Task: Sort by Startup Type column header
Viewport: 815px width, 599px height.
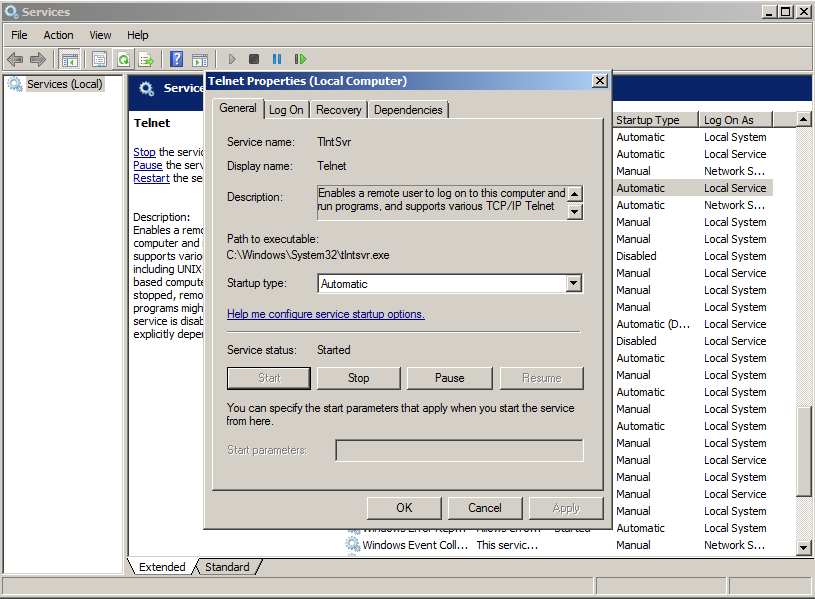Action: [655, 120]
